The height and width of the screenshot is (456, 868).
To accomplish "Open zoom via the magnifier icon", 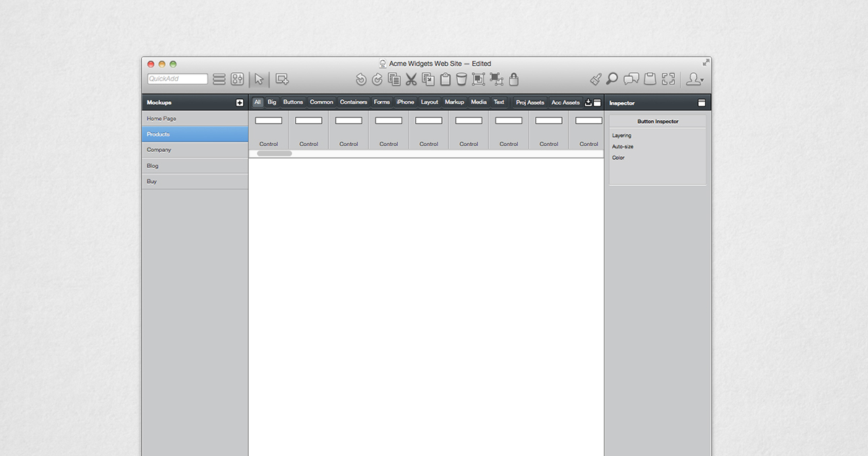I will point(612,80).
